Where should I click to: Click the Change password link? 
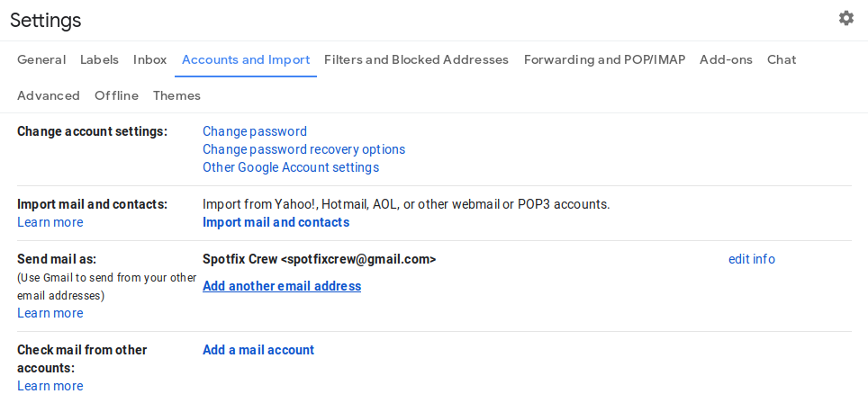(x=255, y=131)
